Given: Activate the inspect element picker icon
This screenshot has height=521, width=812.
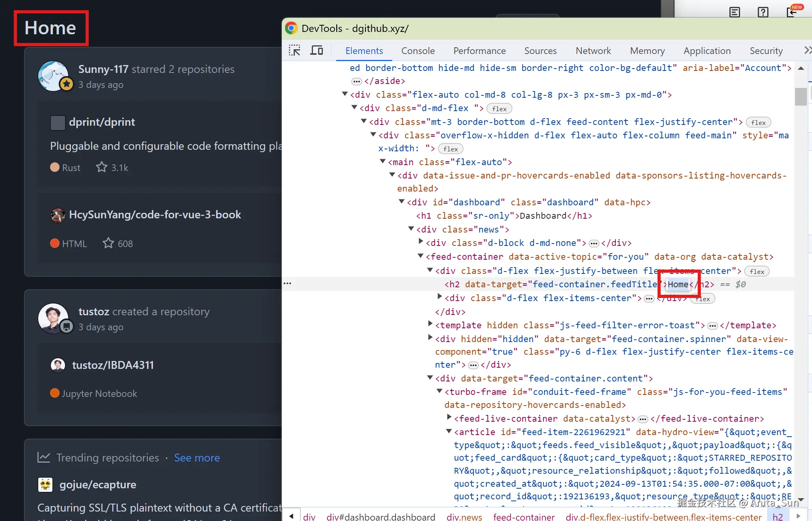Looking at the screenshot, I should point(294,50).
